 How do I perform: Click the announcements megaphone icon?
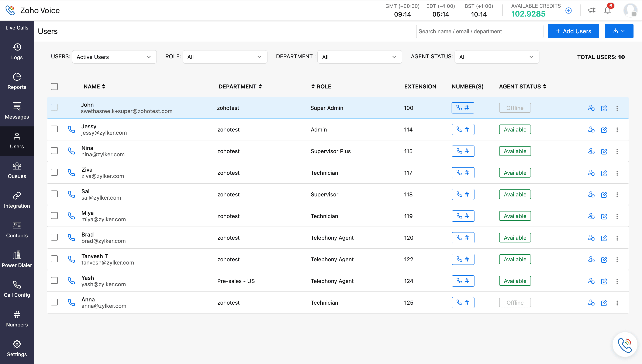591,11
